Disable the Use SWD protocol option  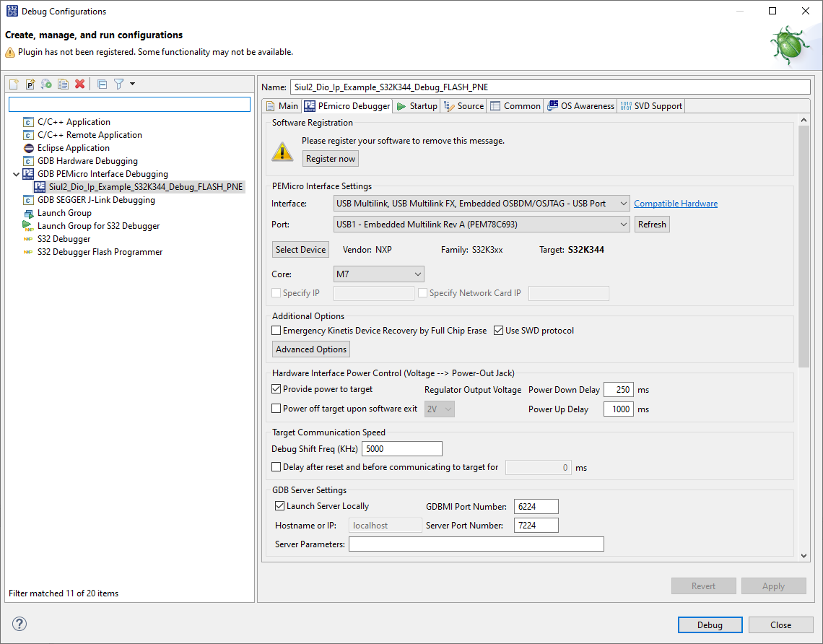[x=498, y=330]
